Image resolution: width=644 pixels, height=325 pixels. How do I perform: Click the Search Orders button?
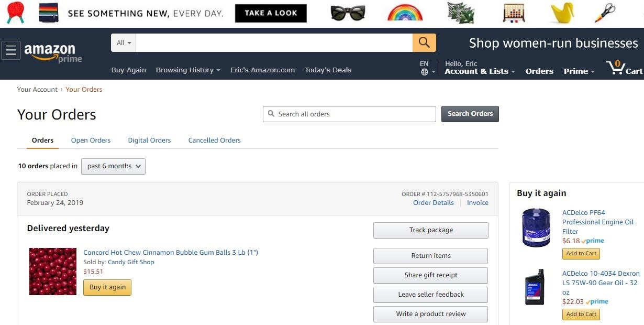click(470, 114)
